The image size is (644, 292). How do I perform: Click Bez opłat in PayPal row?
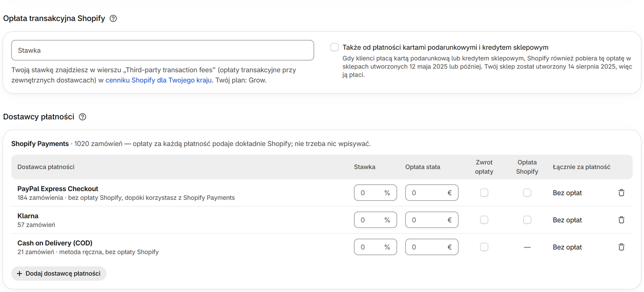[x=567, y=193]
